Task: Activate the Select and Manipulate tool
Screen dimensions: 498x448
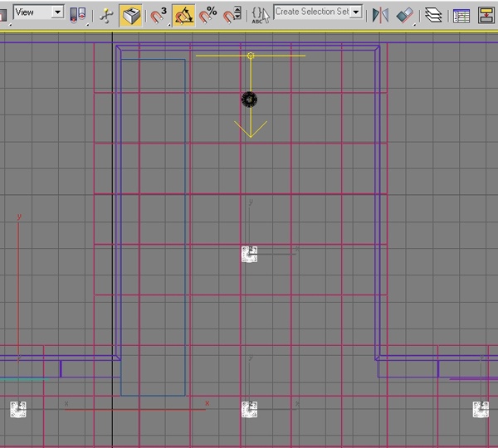Action: tap(106, 14)
